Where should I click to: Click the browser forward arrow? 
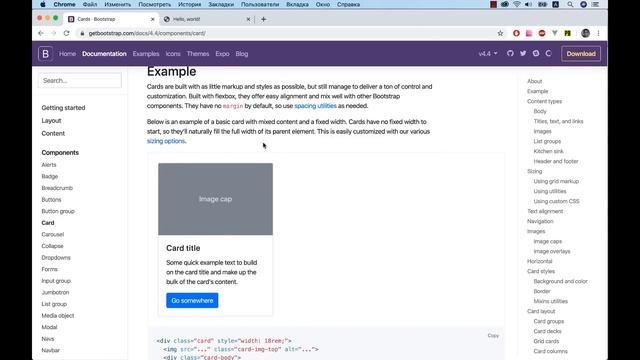tap(53, 33)
